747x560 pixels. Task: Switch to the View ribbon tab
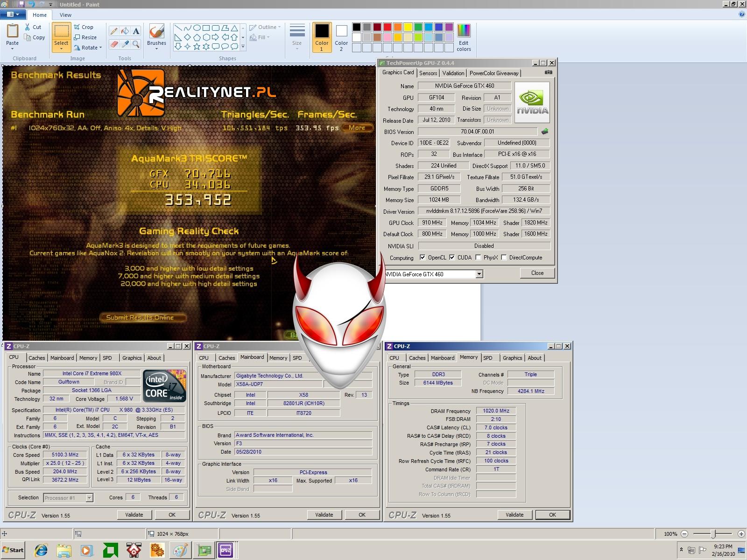click(x=66, y=15)
